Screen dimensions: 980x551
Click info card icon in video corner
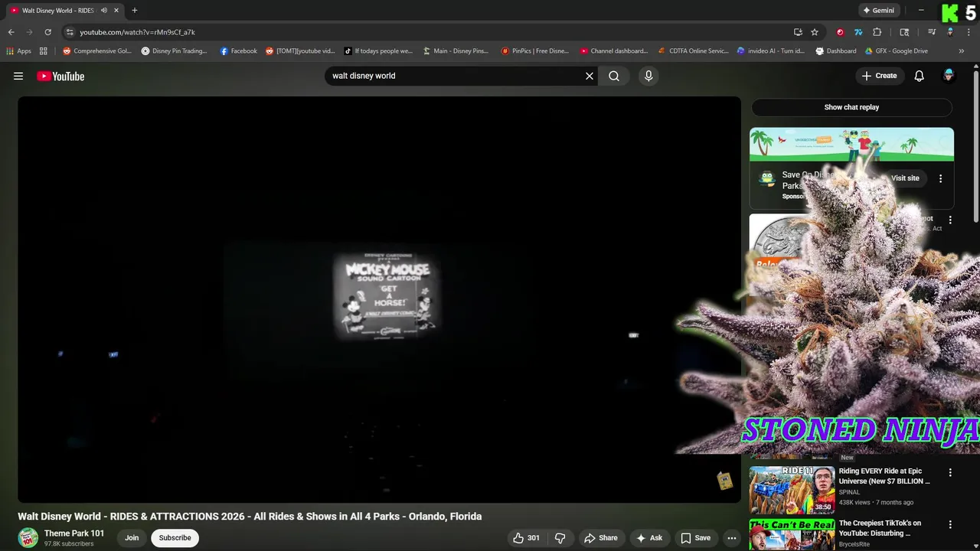click(x=724, y=481)
